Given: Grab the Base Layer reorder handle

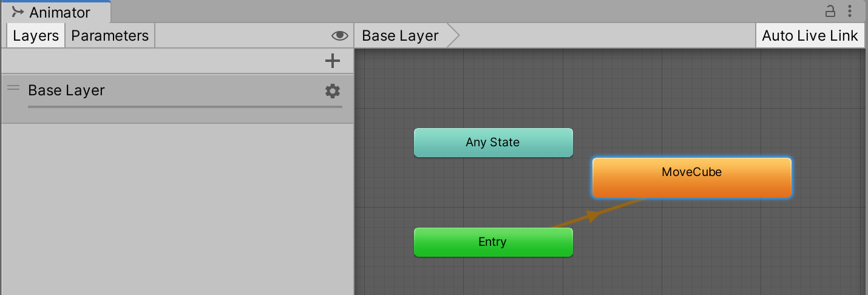Looking at the screenshot, I should click(13, 88).
